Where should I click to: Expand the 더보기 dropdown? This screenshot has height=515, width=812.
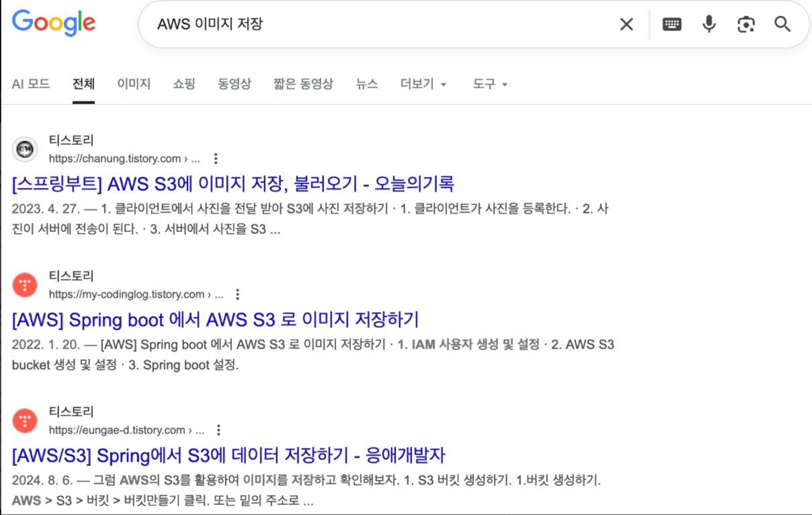coord(423,84)
